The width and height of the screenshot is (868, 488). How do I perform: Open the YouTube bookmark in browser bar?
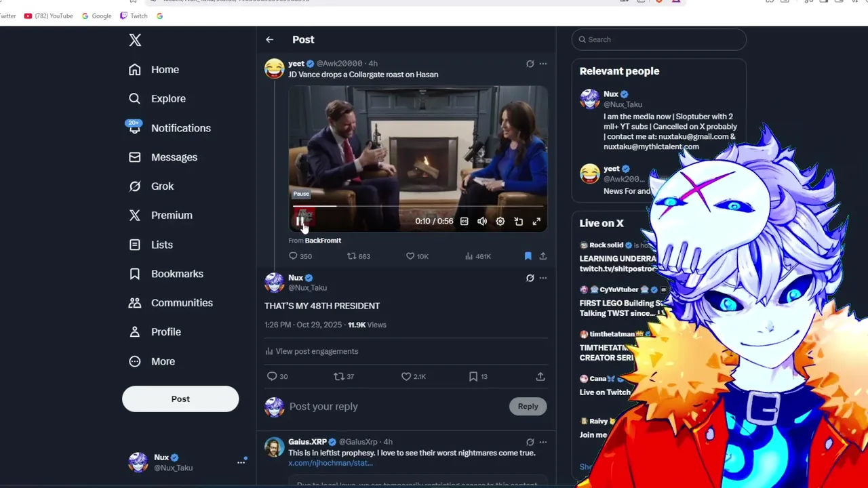(x=48, y=16)
